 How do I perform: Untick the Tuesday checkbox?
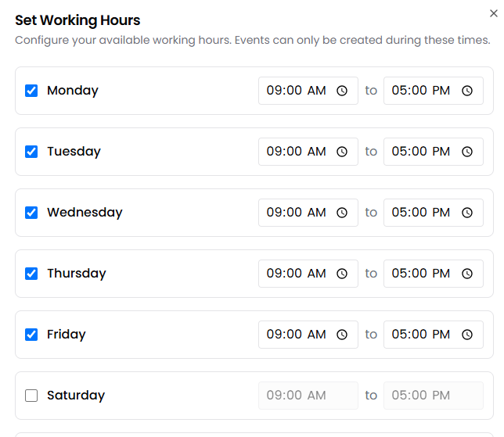[x=31, y=152]
